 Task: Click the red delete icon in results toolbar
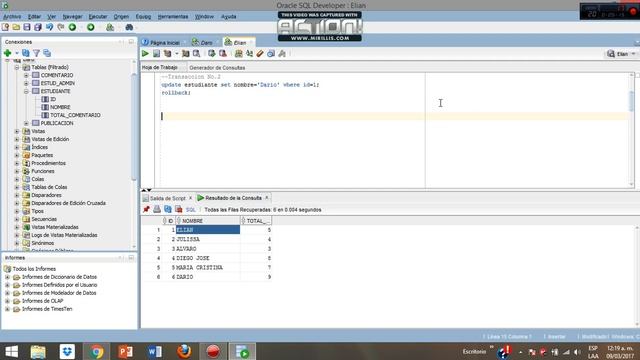click(178, 209)
